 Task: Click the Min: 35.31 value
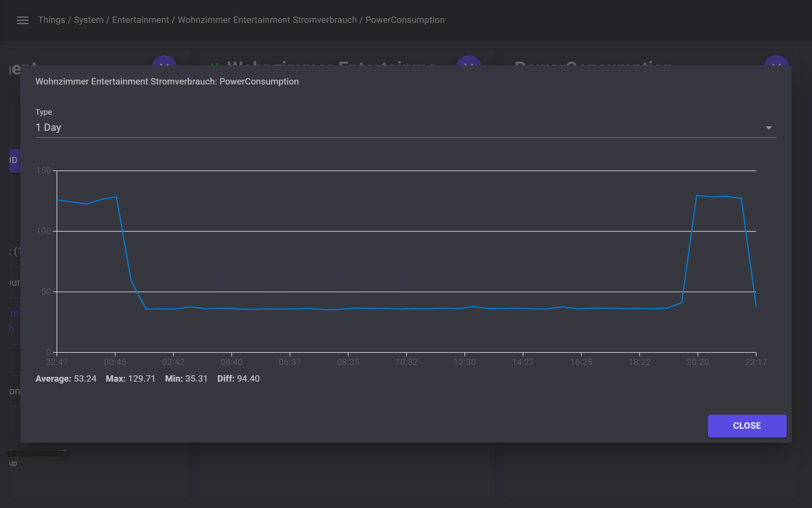tap(186, 379)
